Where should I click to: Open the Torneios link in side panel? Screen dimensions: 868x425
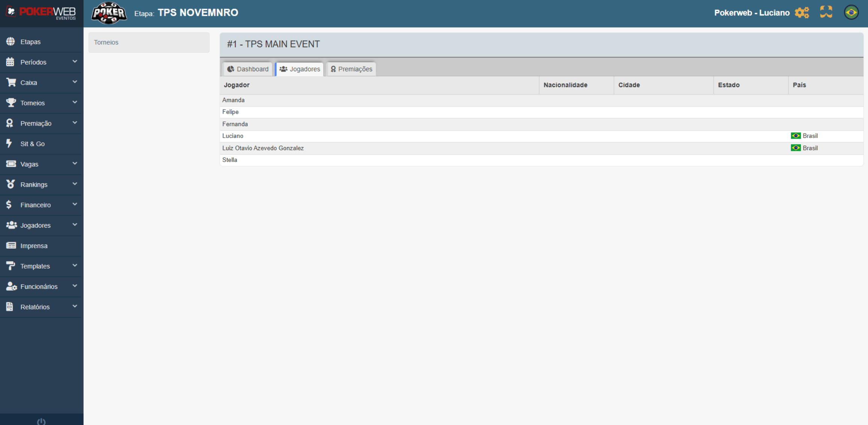(x=106, y=42)
